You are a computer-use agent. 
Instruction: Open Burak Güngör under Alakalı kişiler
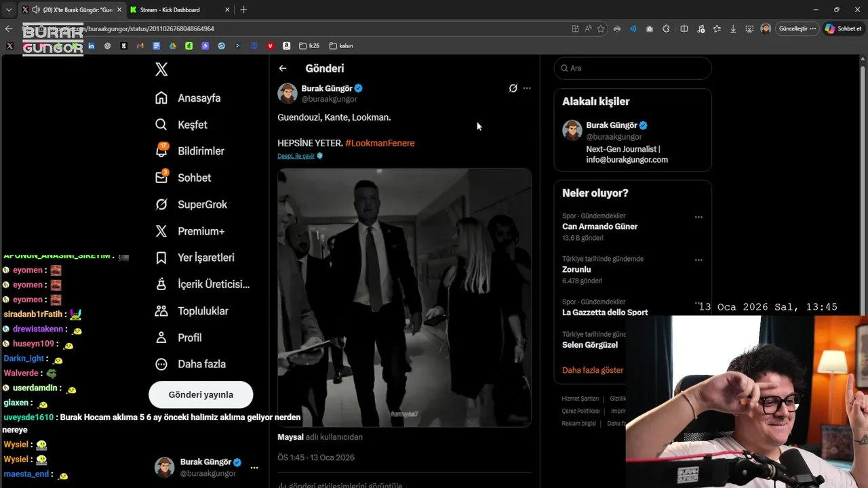tap(633, 143)
